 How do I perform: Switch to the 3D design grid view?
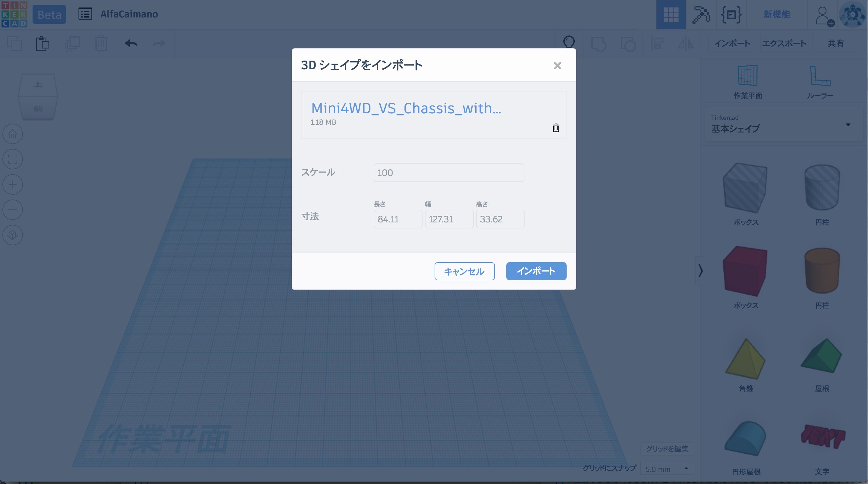tap(671, 14)
